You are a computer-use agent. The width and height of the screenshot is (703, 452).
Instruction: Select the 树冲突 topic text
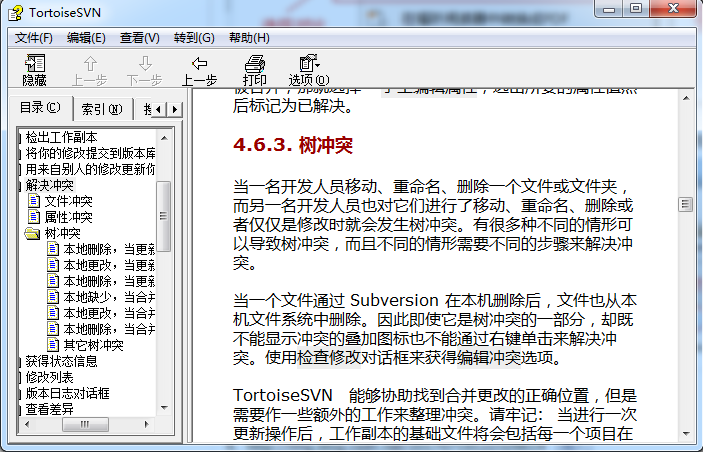click(x=62, y=233)
